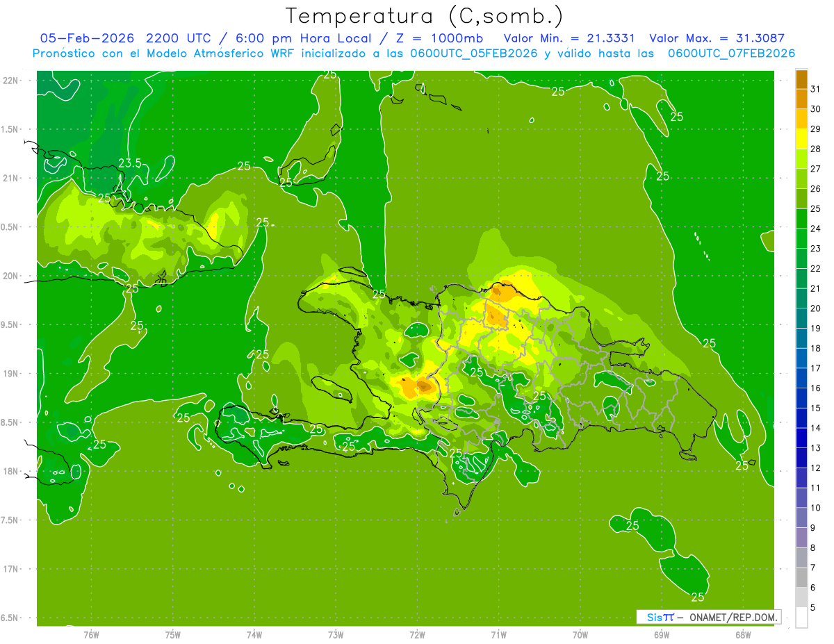Click the '18N' latitude axis label
This screenshot has height=644, width=834.
(11, 472)
